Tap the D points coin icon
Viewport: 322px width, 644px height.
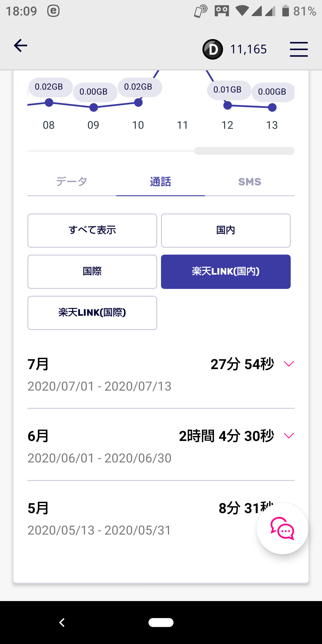point(213,49)
